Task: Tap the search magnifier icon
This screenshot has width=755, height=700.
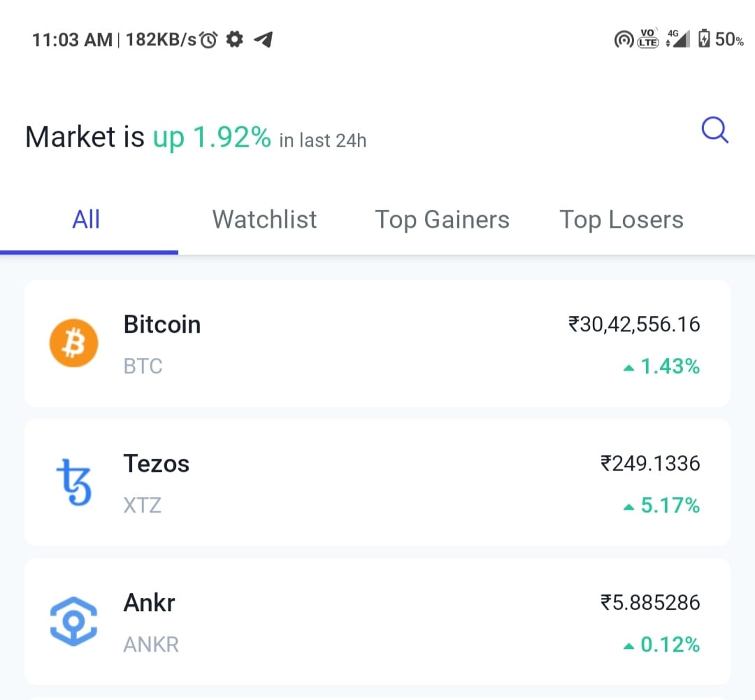Action: [714, 130]
